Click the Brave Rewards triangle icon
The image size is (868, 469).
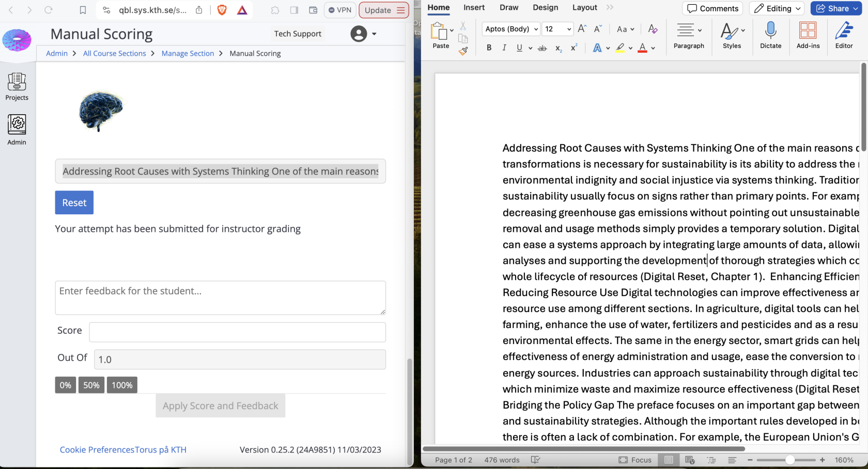[x=242, y=10]
